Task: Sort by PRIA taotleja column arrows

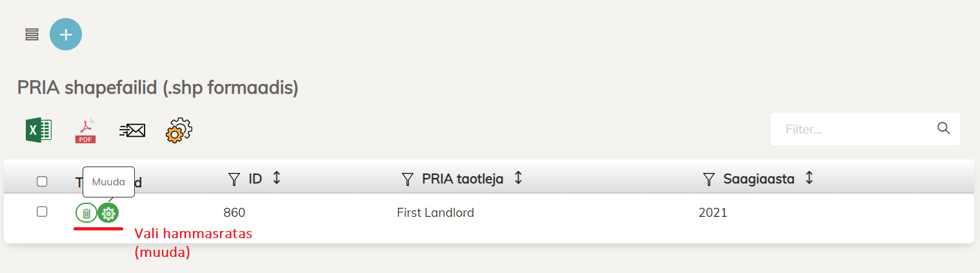Action: pos(517,178)
